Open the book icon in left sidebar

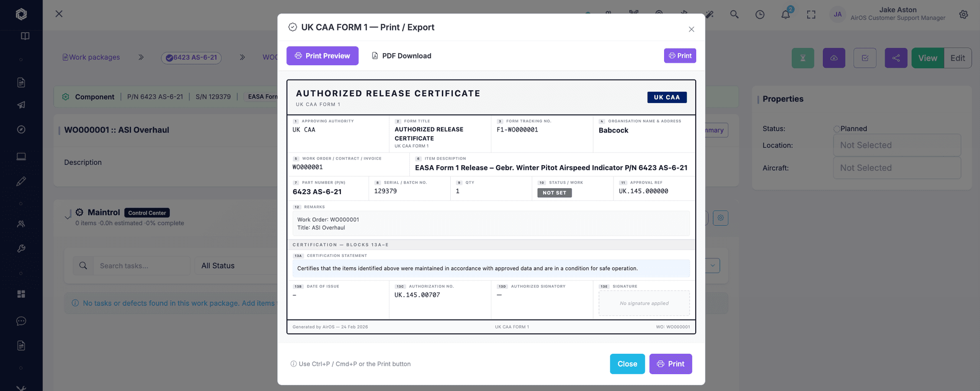[25, 36]
